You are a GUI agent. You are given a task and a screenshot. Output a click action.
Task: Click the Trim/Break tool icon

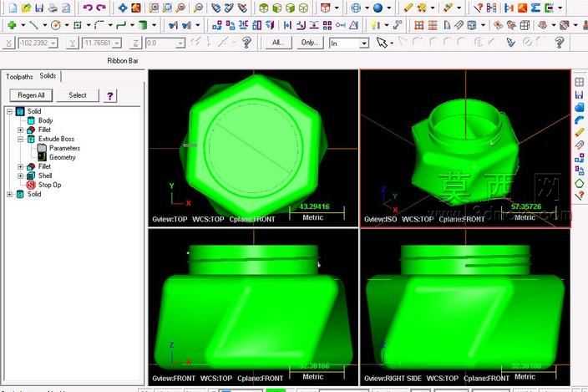(x=173, y=25)
